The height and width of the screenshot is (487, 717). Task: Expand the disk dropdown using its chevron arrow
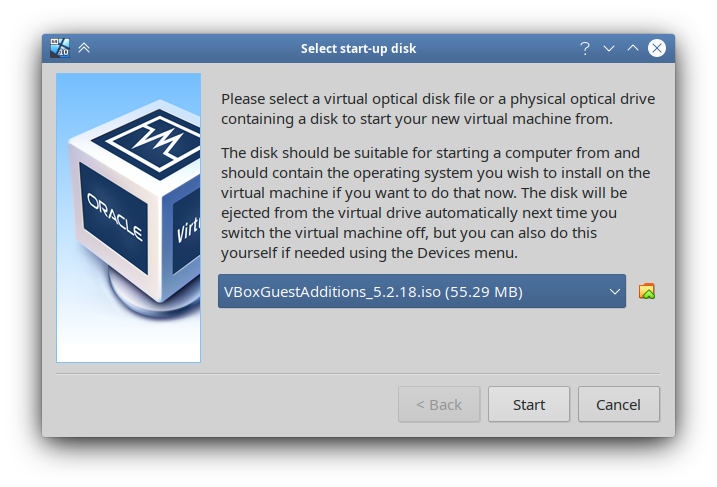[x=615, y=292]
